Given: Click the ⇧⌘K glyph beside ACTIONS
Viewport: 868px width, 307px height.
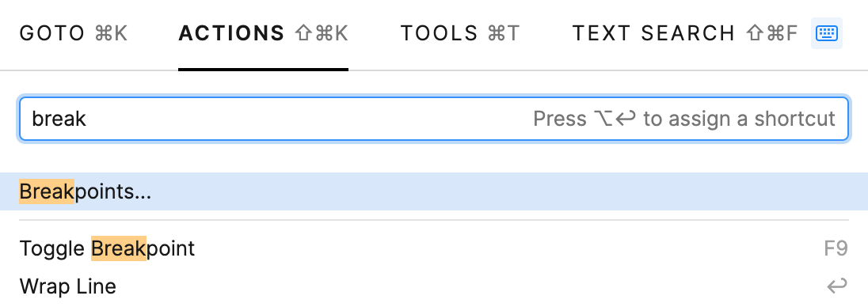Looking at the screenshot, I should (x=322, y=33).
